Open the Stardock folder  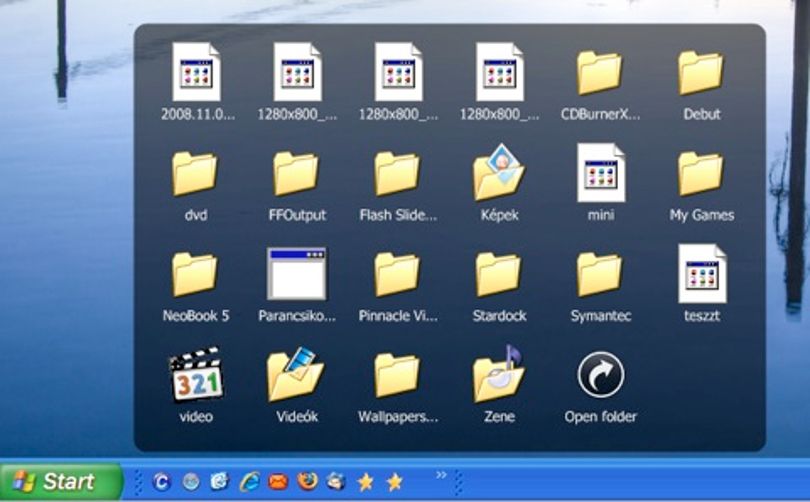[x=498, y=275]
